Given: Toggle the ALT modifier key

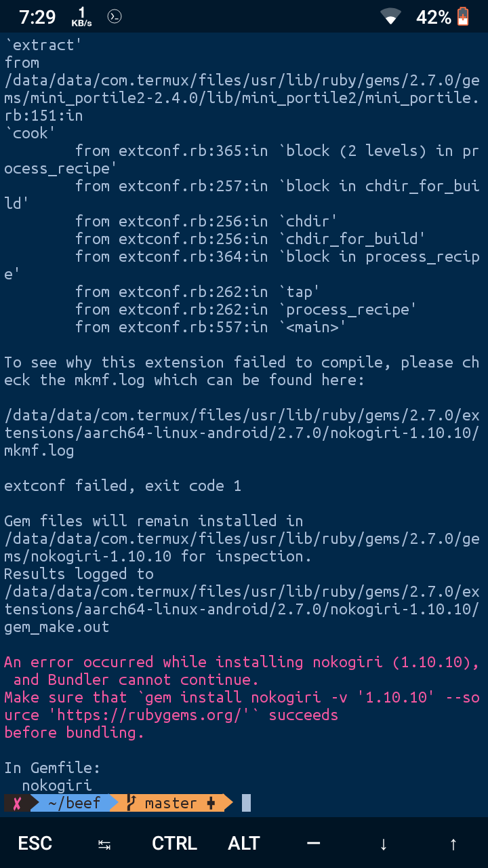Looking at the screenshot, I should click(x=243, y=843).
